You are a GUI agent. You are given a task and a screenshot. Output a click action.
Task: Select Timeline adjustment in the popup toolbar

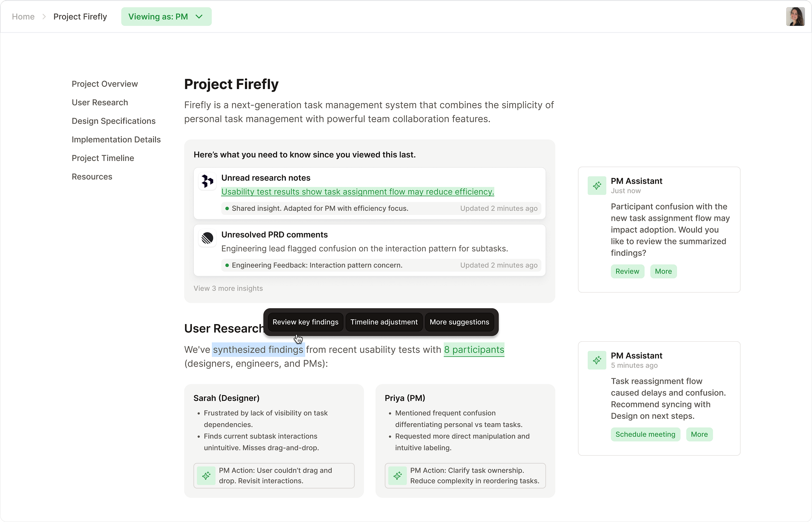(384, 322)
